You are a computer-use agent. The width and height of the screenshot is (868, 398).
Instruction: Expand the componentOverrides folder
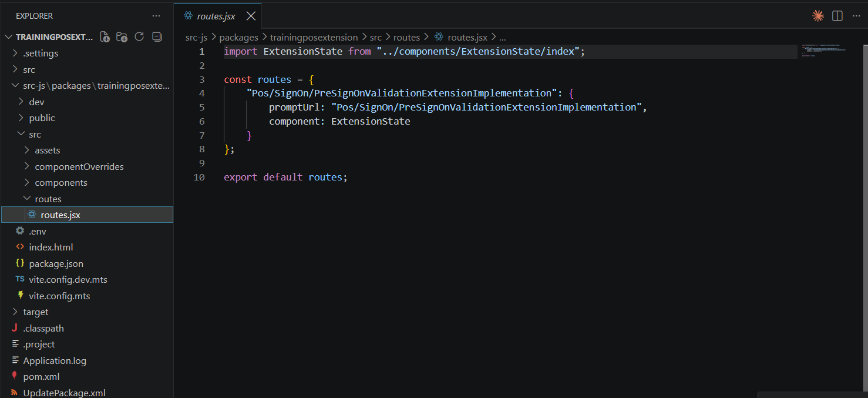click(27, 166)
